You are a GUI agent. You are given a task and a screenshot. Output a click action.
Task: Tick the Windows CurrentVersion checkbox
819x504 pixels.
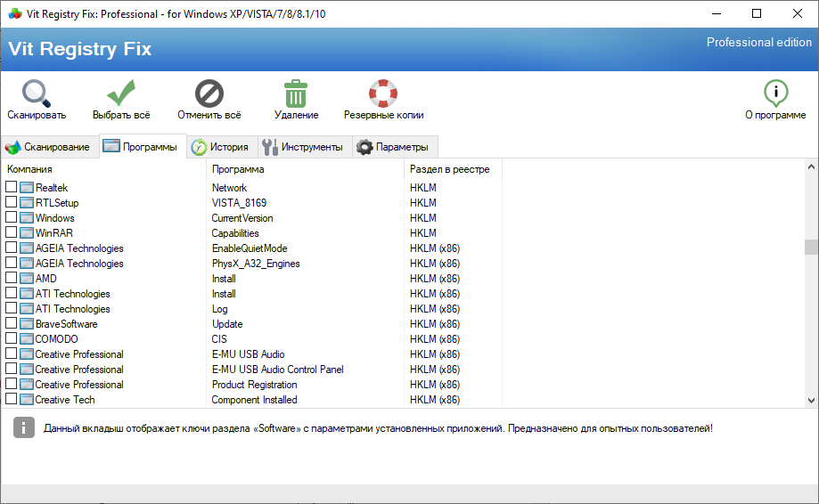tap(11, 216)
